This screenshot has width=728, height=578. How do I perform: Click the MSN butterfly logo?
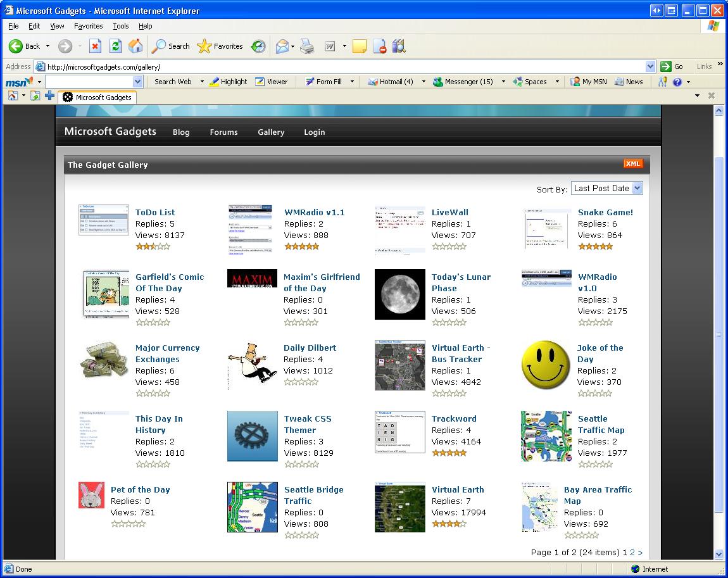point(20,82)
